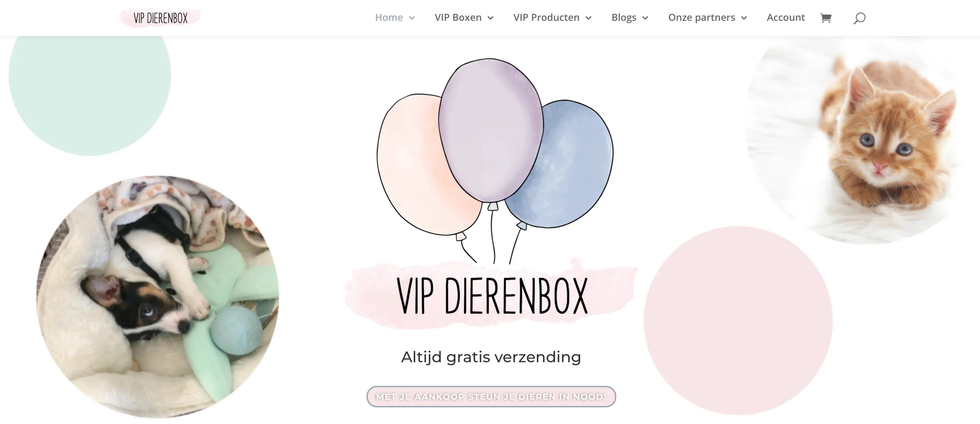The width and height of the screenshot is (980, 424).
Task: Expand the VIP Boxen dropdown arrow
Action: coord(490,18)
